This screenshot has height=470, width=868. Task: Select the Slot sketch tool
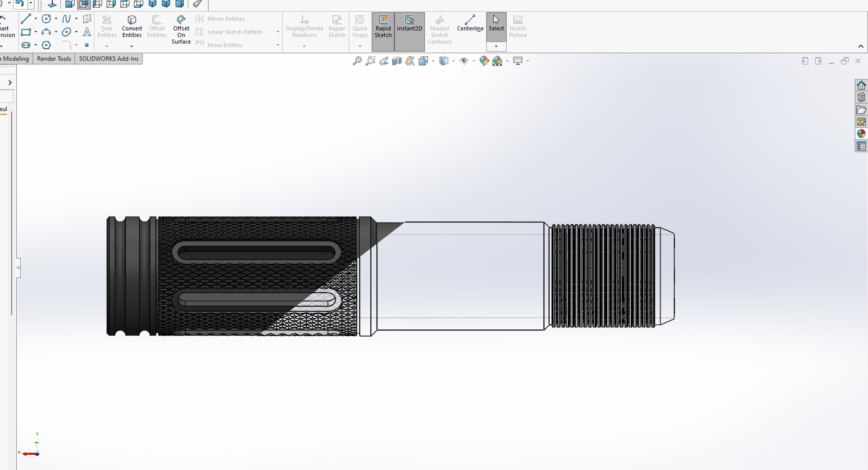(26, 45)
